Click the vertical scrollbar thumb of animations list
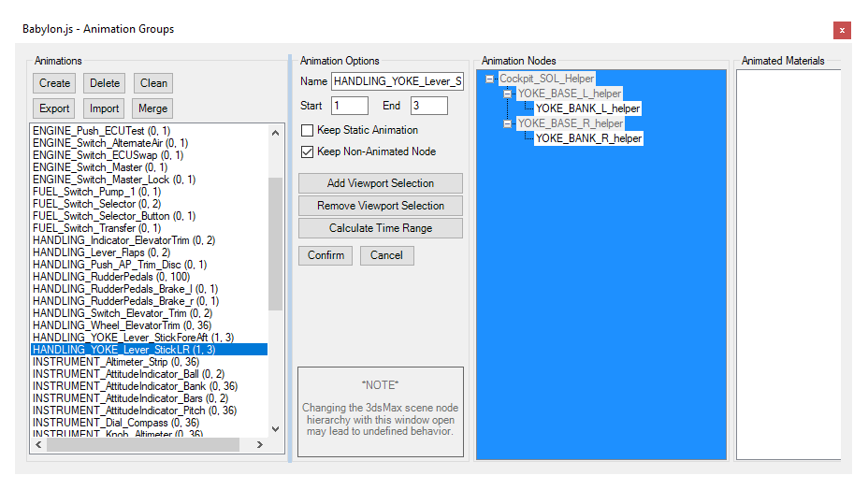 (x=276, y=244)
